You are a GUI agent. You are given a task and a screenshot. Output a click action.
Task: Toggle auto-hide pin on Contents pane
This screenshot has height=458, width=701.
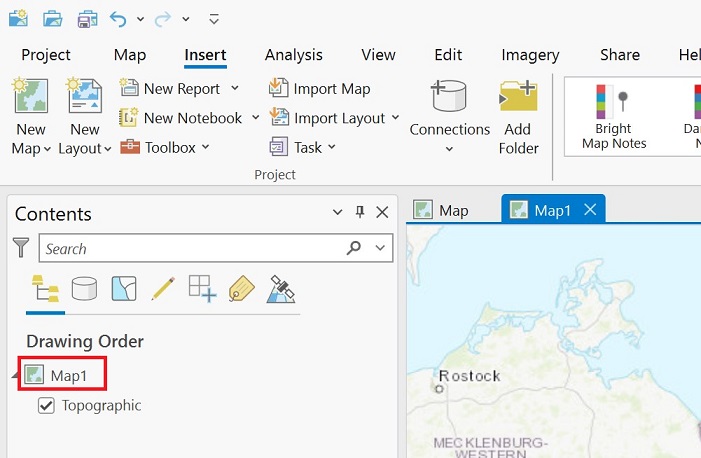(x=360, y=212)
